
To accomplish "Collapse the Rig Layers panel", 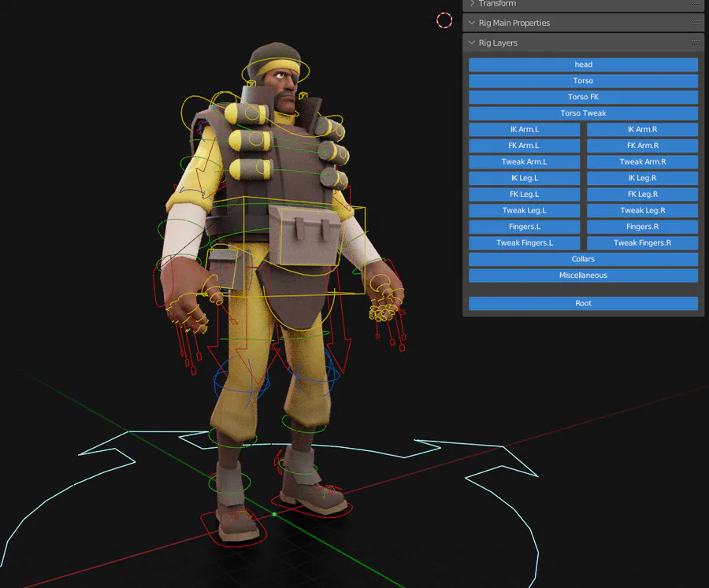I will (x=472, y=43).
